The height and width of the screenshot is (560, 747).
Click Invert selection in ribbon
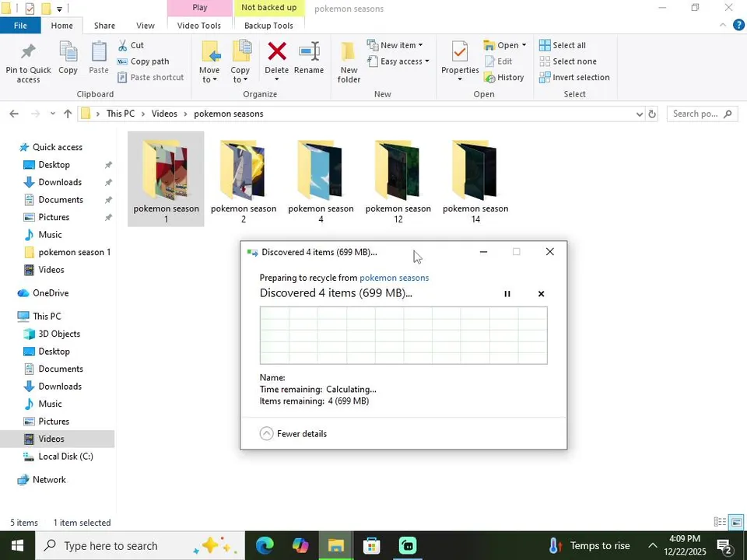coord(574,77)
